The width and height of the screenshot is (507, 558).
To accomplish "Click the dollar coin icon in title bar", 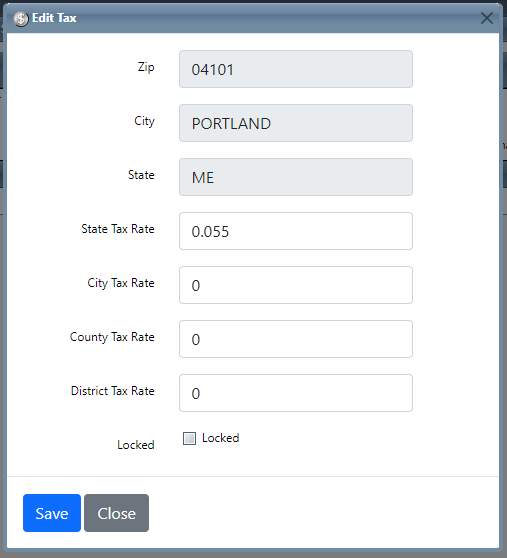I will [21, 19].
